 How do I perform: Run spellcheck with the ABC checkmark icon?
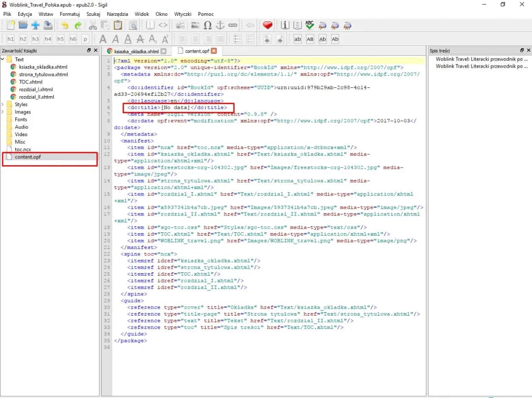(310, 25)
